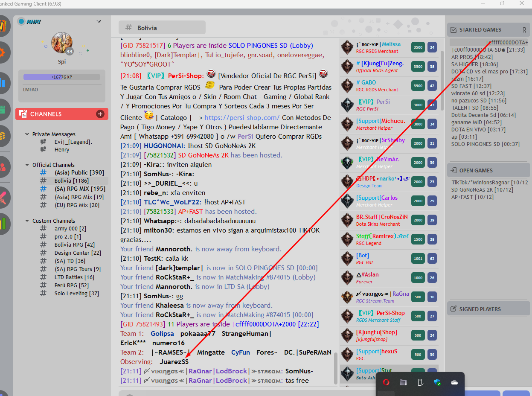Viewport: 532px width, 396px height.
Task: Click Spi's profile avatar picture
Action: click(62, 42)
